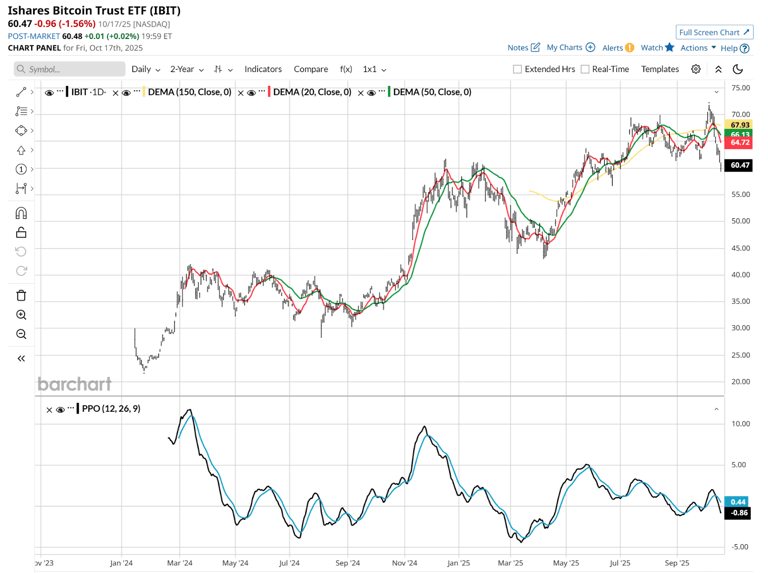Open the Compare menu
768x573 pixels.
click(311, 69)
